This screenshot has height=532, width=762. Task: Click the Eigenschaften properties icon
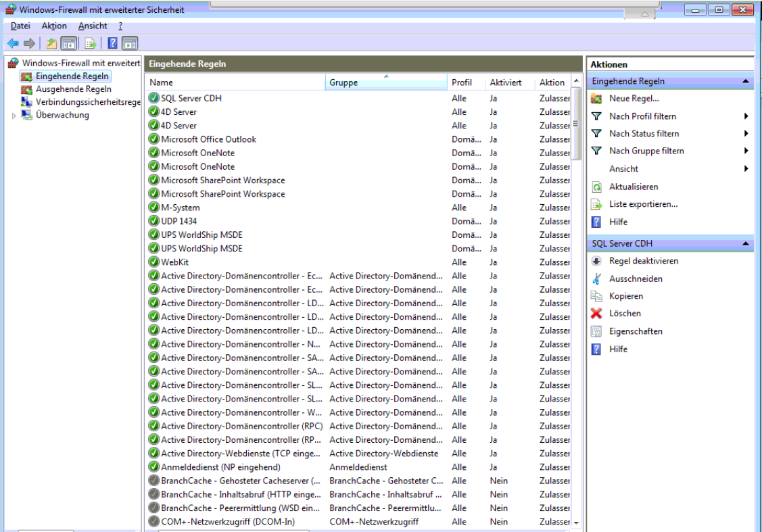click(x=596, y=331)
